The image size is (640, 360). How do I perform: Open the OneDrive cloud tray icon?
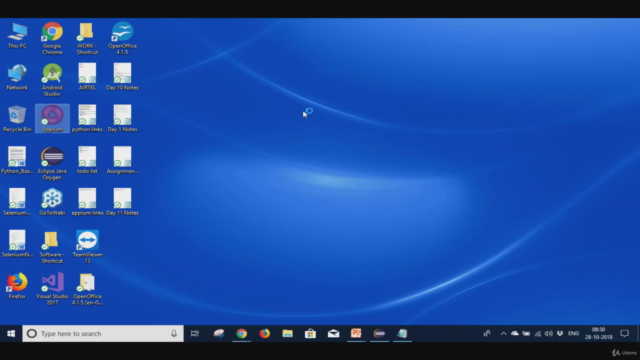tap(515, 333)
